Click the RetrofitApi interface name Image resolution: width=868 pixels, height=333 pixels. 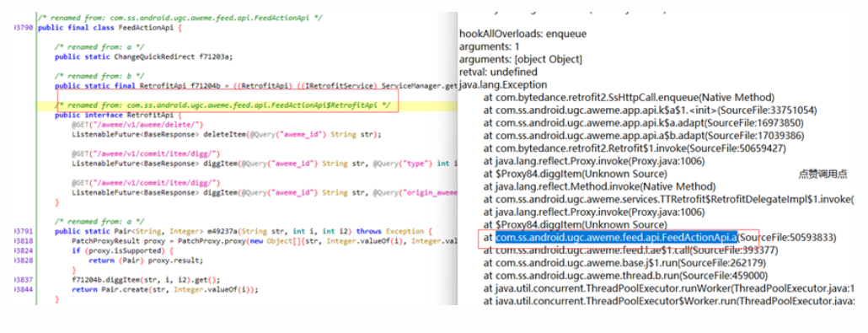coord(151,115)
